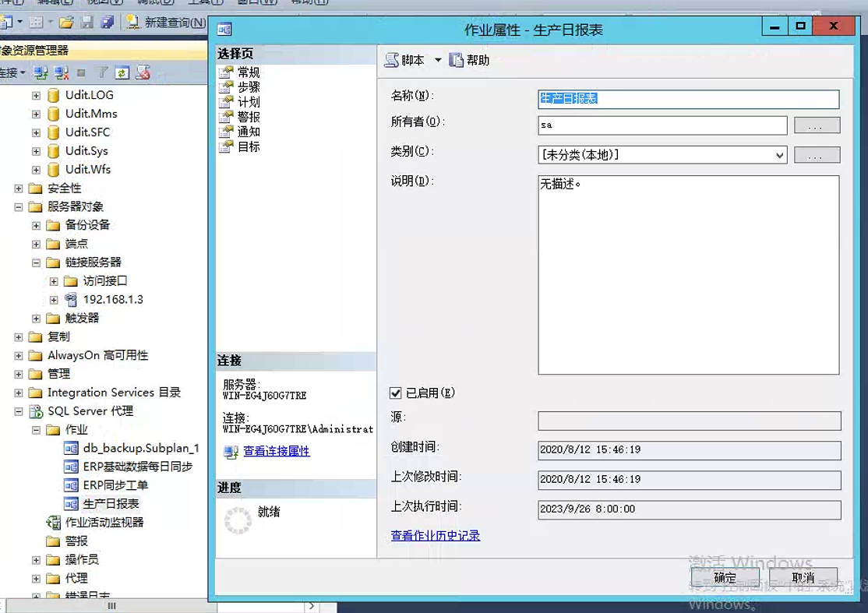Click the 帮助 help icon
The image size is (868, 613).
point(457,60)
